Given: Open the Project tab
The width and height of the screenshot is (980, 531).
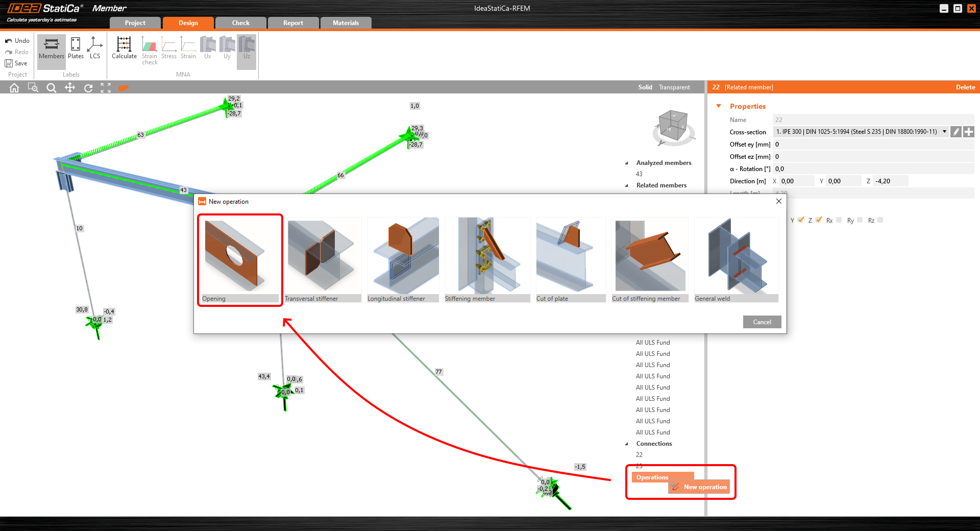Looking at the screenshot, I should (x=135, y=23).
